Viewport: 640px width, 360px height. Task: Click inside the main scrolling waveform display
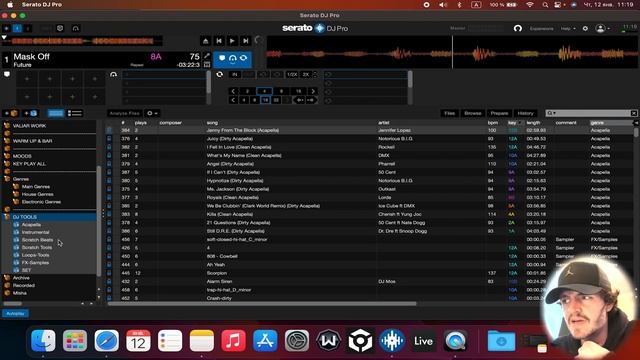(451, 52)
